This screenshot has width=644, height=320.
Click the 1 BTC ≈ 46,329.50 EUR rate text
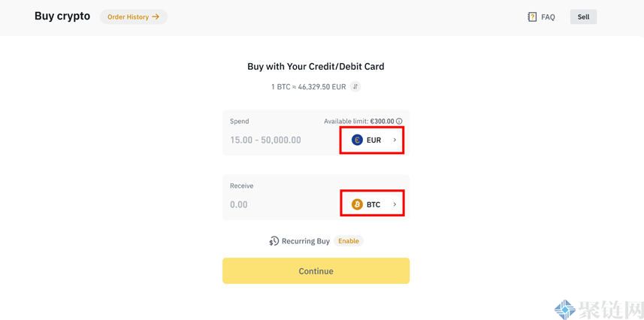(x=308, y=86)
